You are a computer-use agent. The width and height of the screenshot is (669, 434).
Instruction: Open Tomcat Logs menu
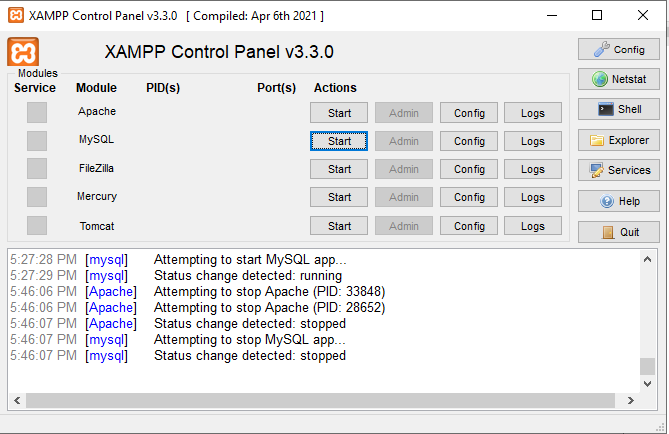(532, 226)
